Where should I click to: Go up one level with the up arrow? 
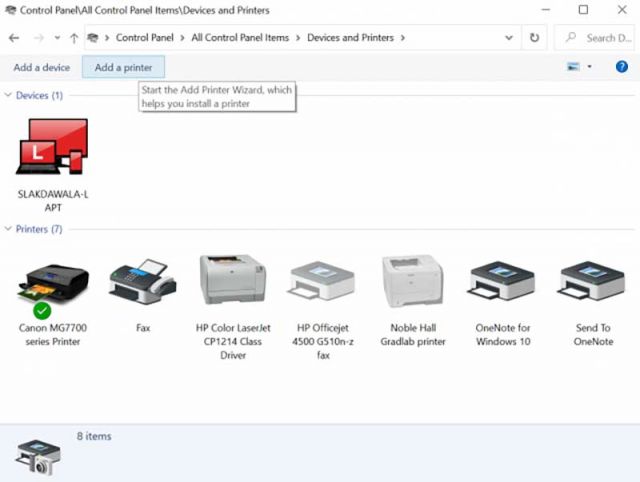pyautogui.click(x=74, y=38)
